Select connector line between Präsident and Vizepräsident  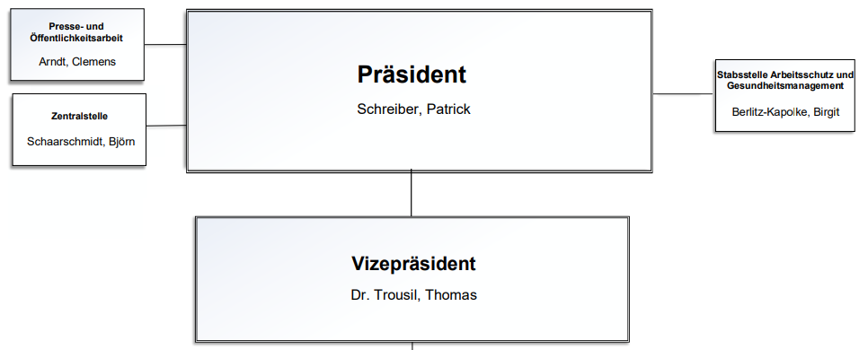click(412, 194)
